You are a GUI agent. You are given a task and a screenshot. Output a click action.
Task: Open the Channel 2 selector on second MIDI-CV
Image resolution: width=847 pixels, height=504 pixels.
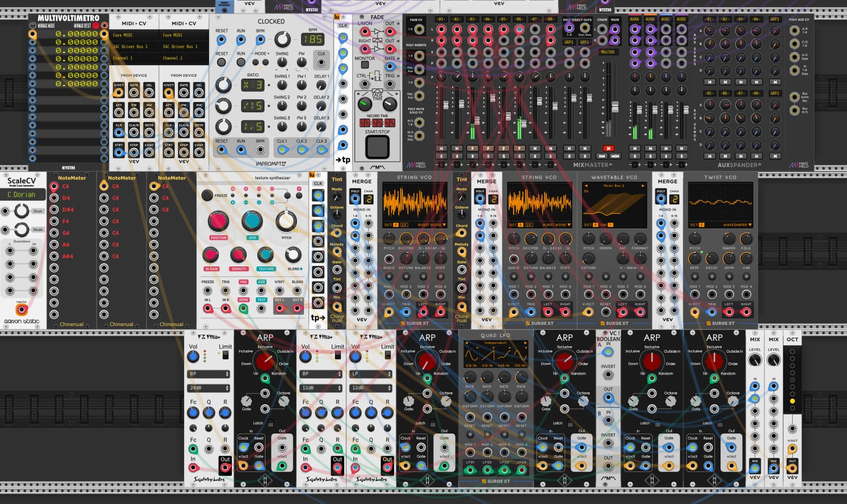184,58
